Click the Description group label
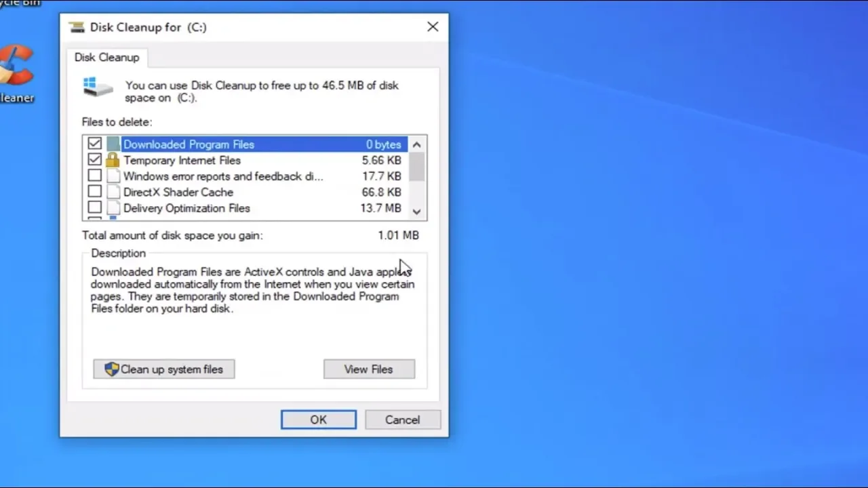This screenshot has height=488, width=868. 119,253
